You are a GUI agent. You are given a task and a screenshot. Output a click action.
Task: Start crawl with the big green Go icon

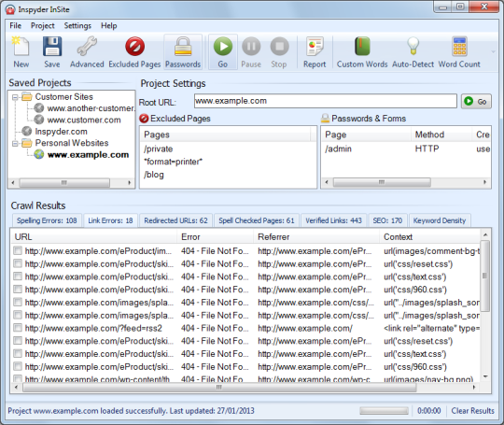(223, 51)
